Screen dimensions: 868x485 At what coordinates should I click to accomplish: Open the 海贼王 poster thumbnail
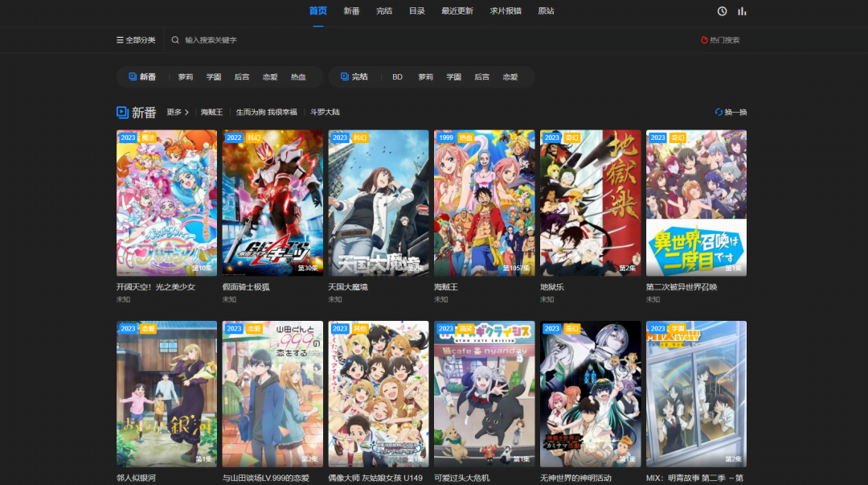tap(484, 203)
